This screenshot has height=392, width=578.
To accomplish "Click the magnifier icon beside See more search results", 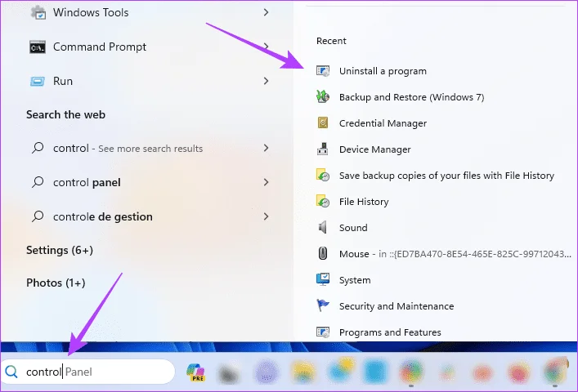I will (38, 148).
